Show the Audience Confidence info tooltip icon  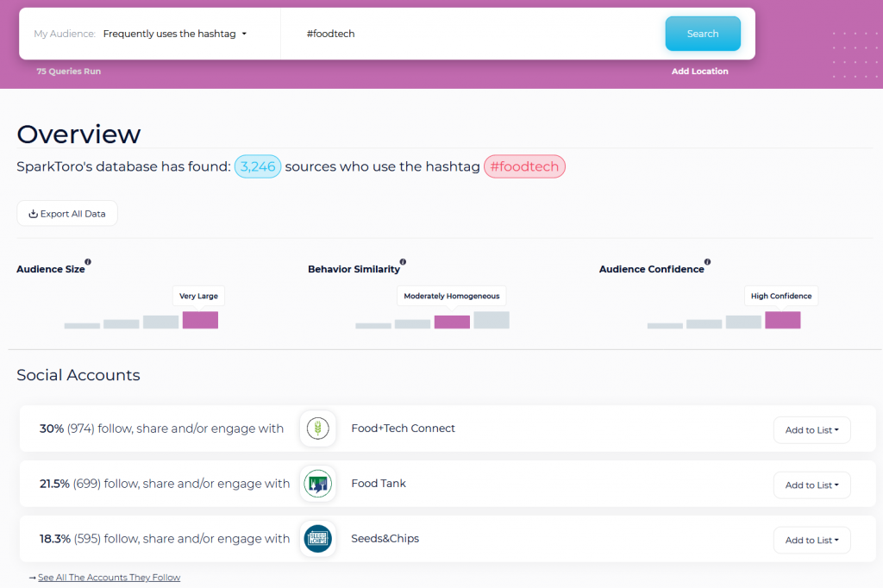pos(707,262)
